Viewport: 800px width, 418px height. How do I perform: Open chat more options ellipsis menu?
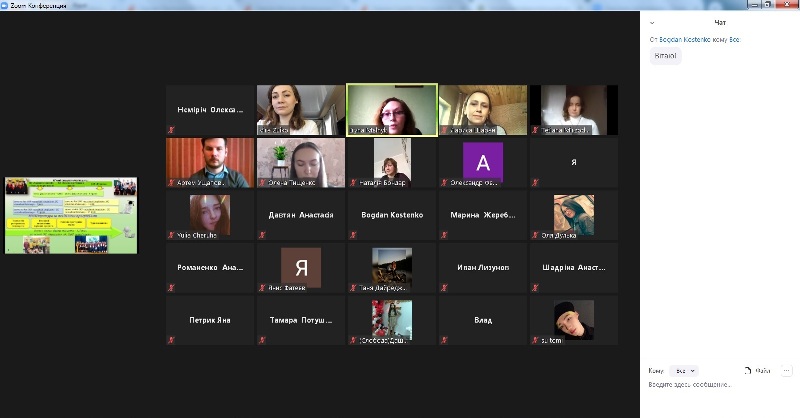pos(786,370)
